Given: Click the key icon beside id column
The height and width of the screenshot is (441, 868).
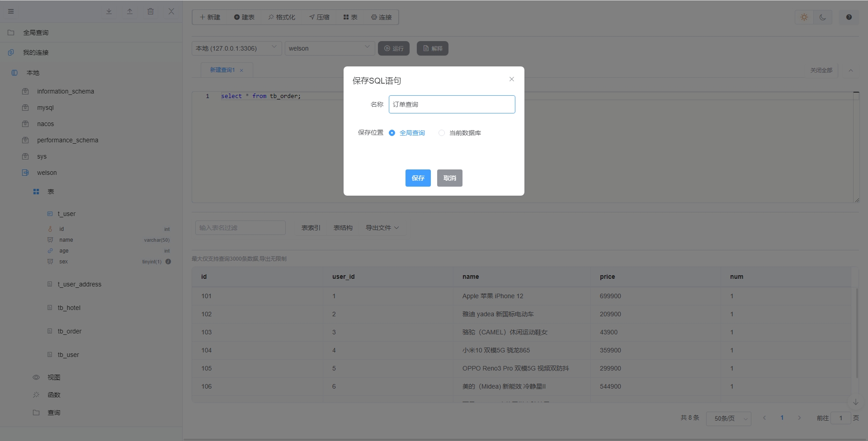Looking at the screenshot, I should (x=50, y=229).
